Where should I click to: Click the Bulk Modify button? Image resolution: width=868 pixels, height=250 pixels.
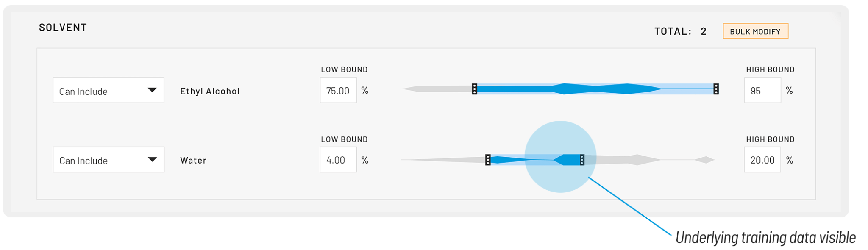(755, 31)
